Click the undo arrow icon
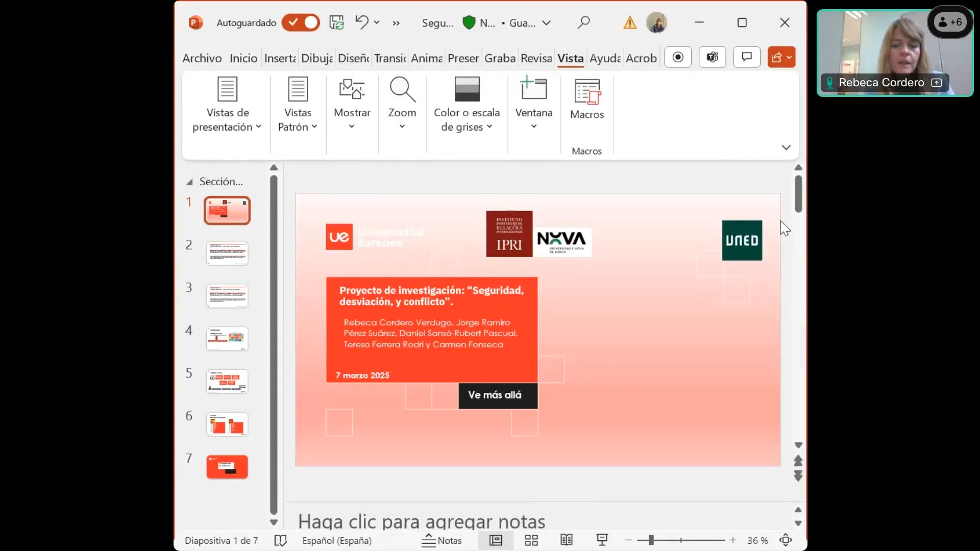 tap(361, 22)
